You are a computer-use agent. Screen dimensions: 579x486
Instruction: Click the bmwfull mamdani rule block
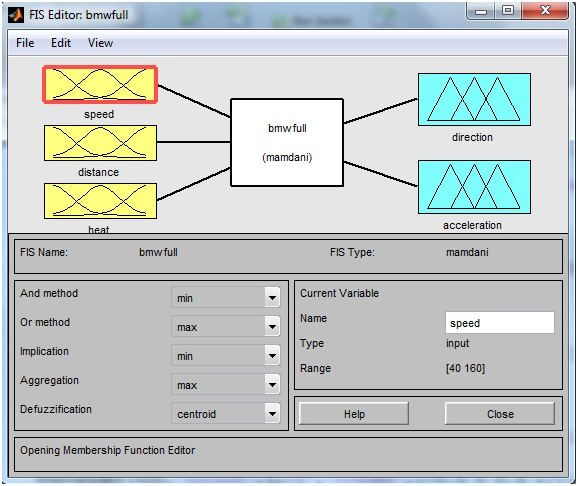click(287, 143)
